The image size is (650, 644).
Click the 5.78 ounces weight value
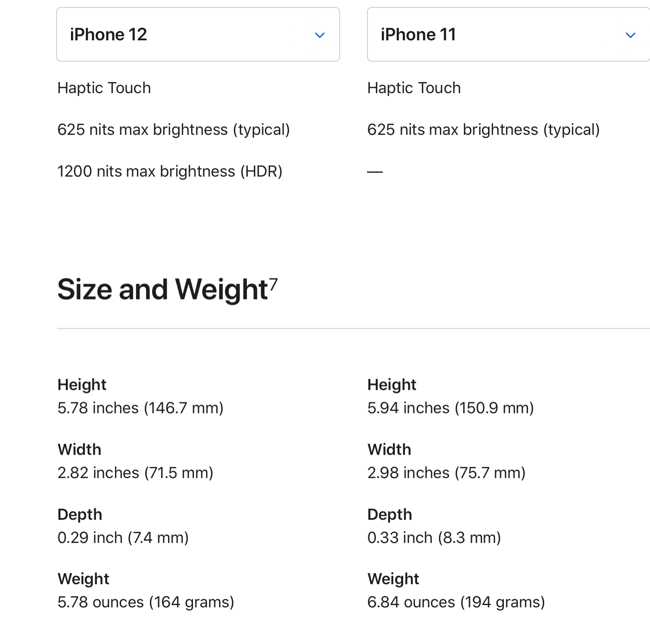click(x=146, y=602)
